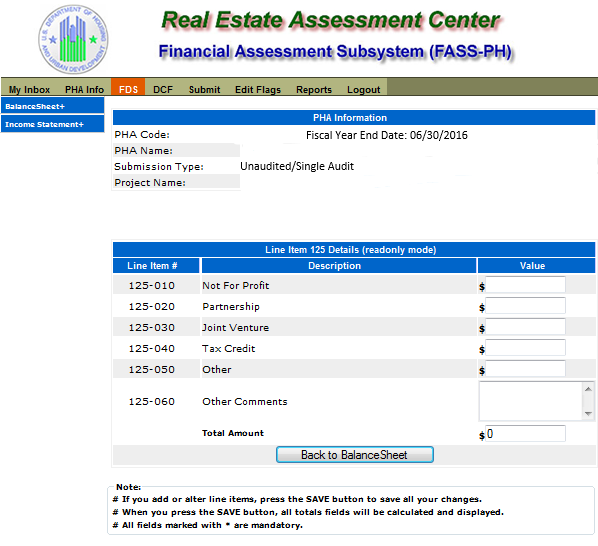Click the Tax Credit description text

click(228, 348)
